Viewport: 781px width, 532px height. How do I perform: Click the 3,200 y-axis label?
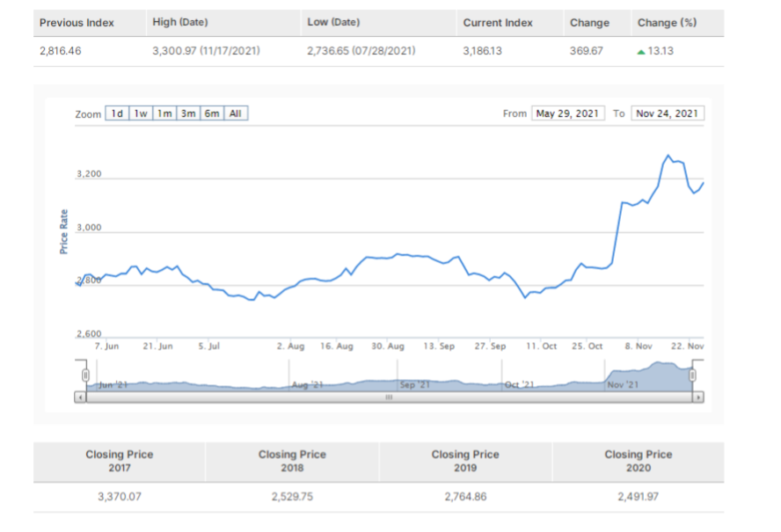coord(89,174)
